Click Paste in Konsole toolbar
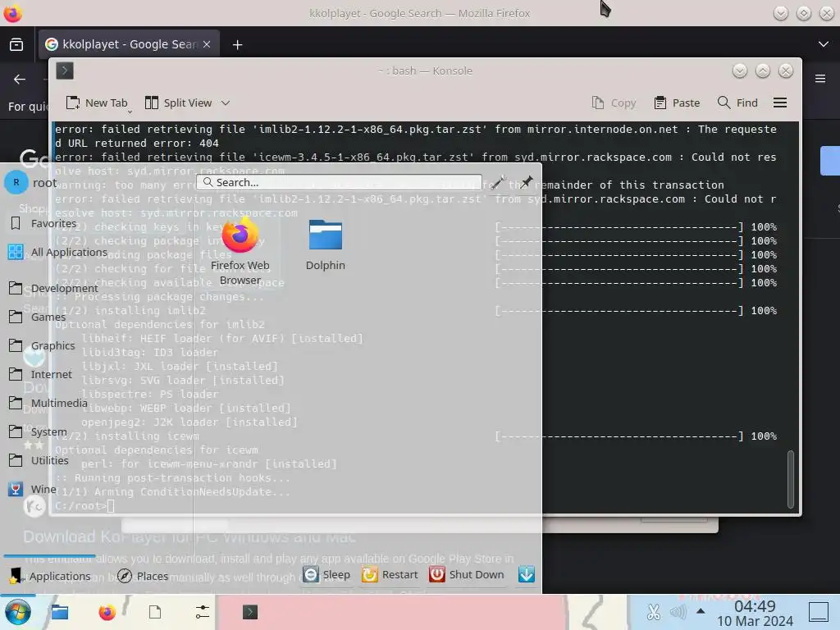The image size is (840, 630). coord(677,103)
